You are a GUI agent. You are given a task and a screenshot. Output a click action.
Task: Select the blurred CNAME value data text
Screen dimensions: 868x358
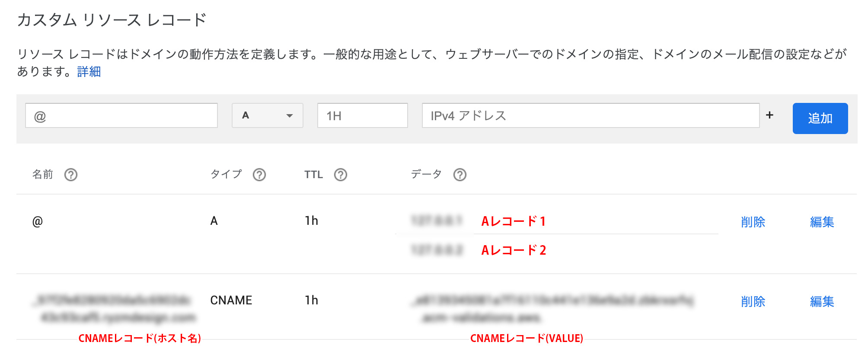[553, 309]
